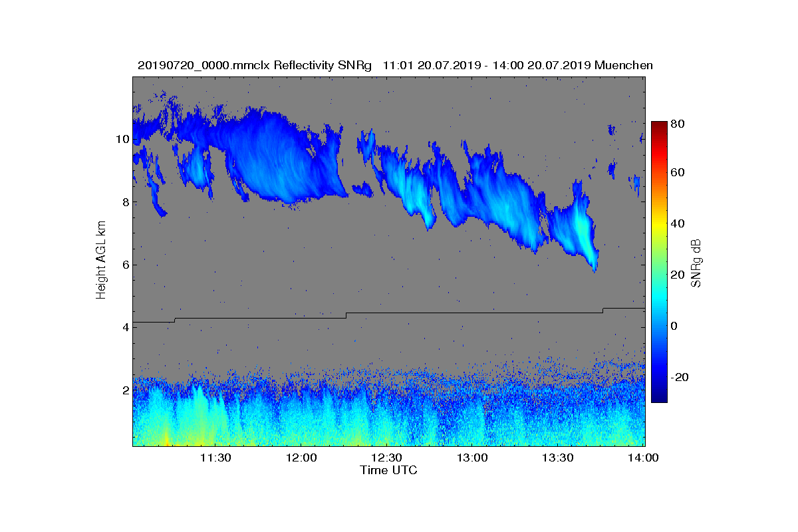
Task: Click the colorbar value 0
Action: pos(675,326)
